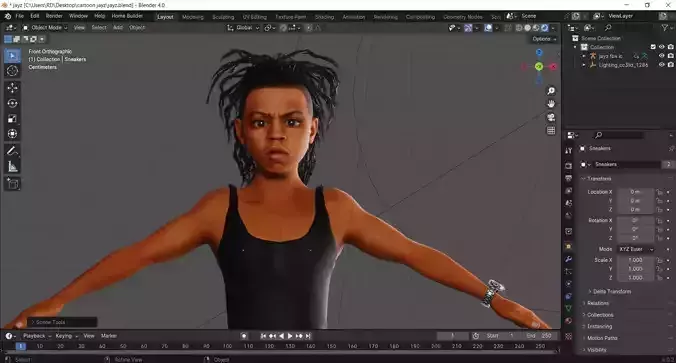Open the Texture properties tab
This screenshot has width=676, height=363.
(x=569, y=336)
